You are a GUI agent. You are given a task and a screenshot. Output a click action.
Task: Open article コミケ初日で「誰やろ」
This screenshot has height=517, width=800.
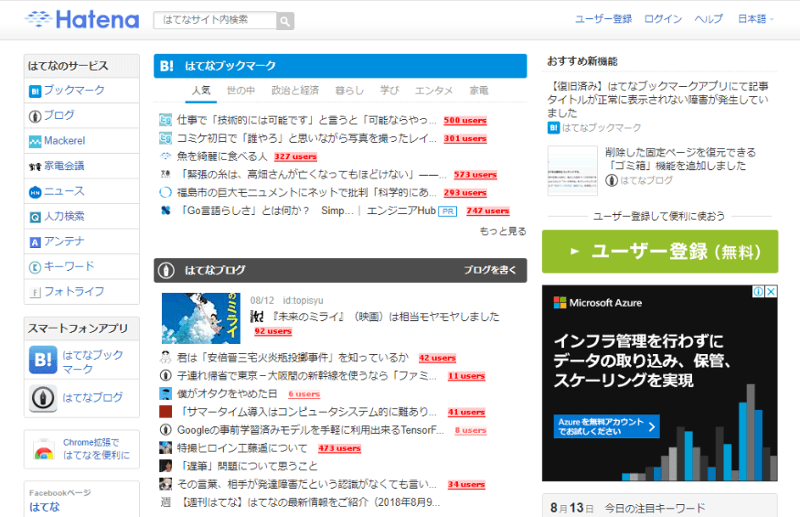click(306, 138)
